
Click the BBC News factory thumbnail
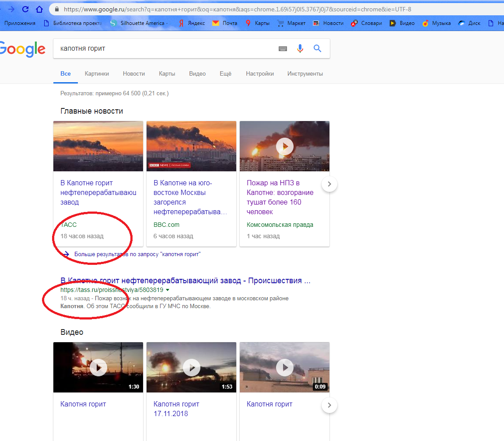tap(191, 146)
